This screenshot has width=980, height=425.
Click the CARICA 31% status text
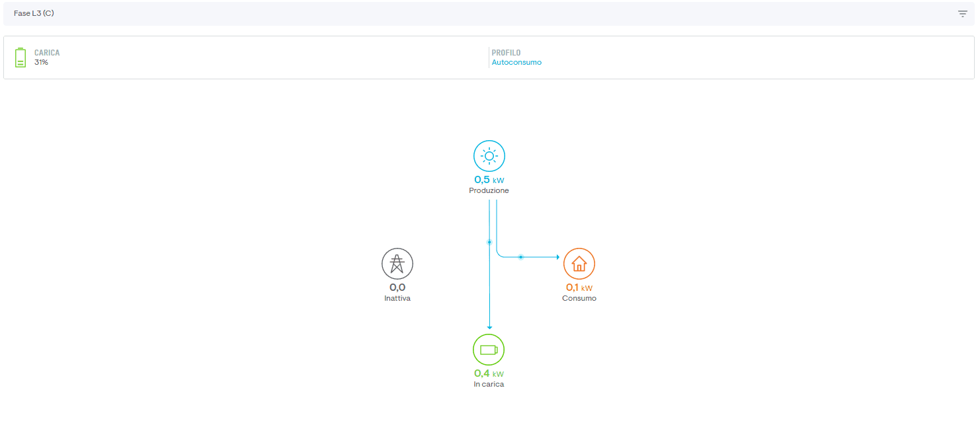(47, 58)
